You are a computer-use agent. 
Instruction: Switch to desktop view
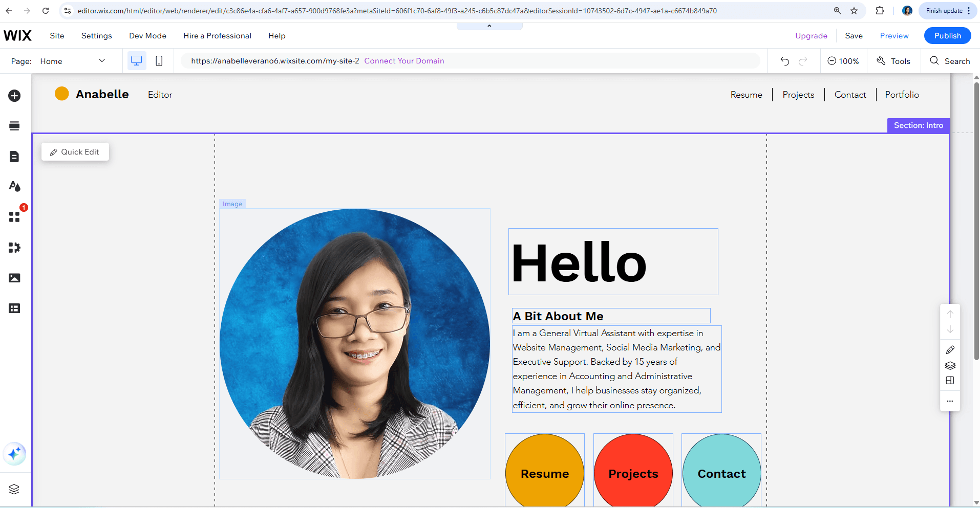pos(136,60)
